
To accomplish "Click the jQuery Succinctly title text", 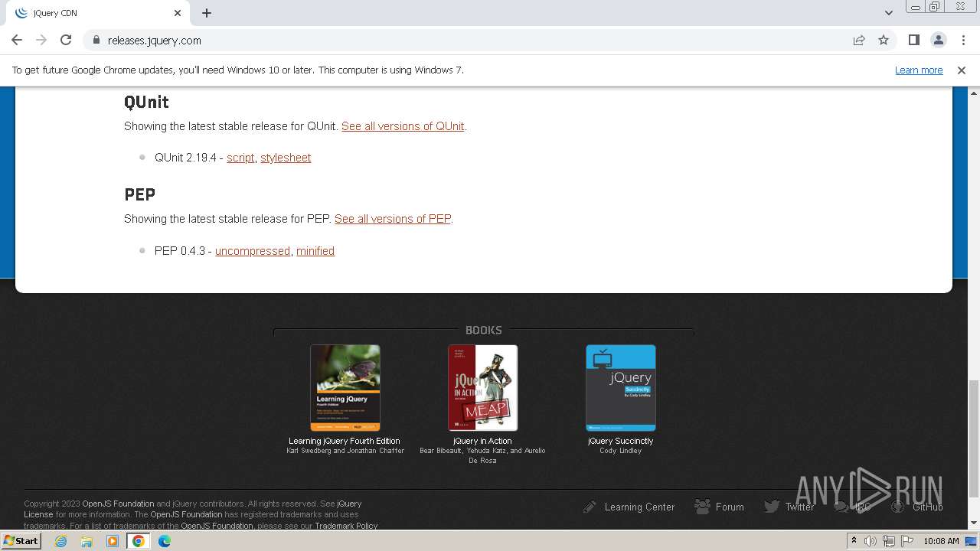I will [621, 441].
